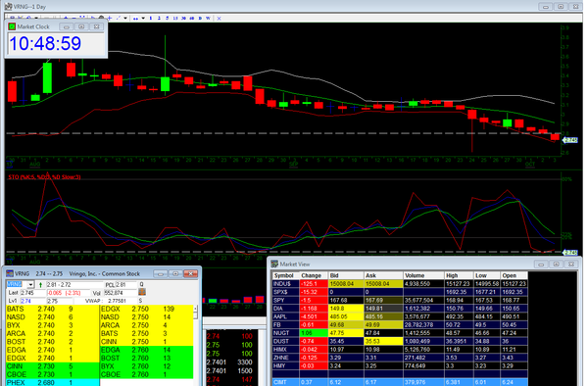Click AAPL volume 3,576,677 cell
Image resolution: width=588 pixels, height=386 pixels.
[423, 316]
